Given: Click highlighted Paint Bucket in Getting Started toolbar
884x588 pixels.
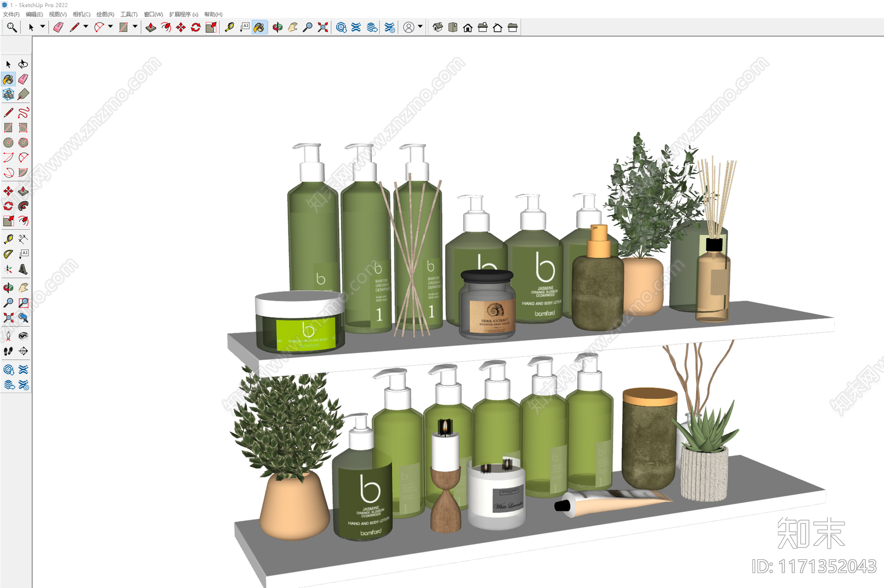Looking at the screenshot, I should pyautogui.click(x=259, y=27).
